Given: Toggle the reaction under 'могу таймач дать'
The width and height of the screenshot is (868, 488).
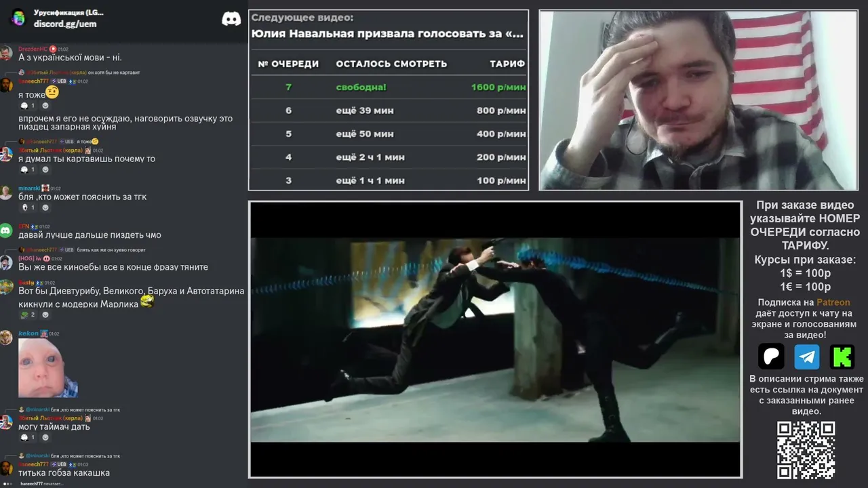Looking at the screenshot, I should [28, 437].
